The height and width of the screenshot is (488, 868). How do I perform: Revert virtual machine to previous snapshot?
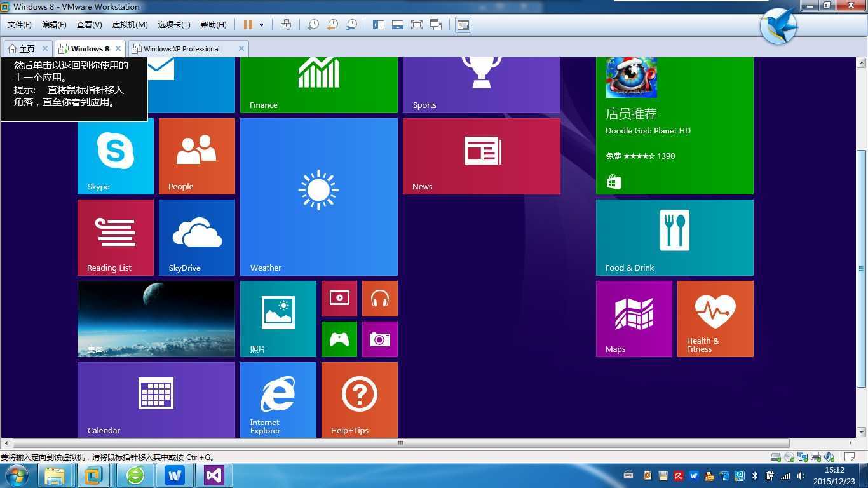click(x=332, y=25)
